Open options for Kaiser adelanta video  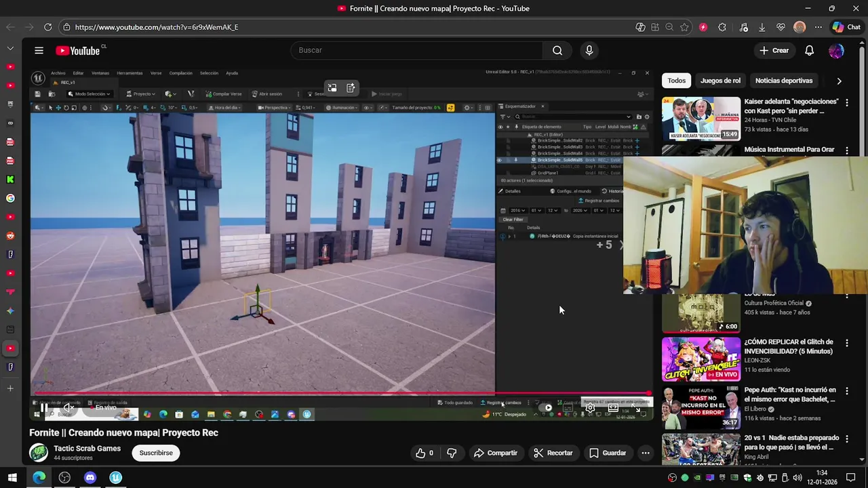coord(846,102)
